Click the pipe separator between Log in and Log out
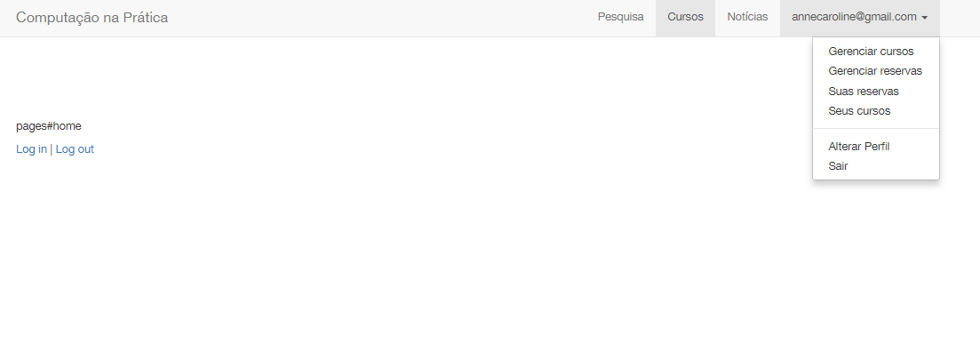 pos(52,149)
